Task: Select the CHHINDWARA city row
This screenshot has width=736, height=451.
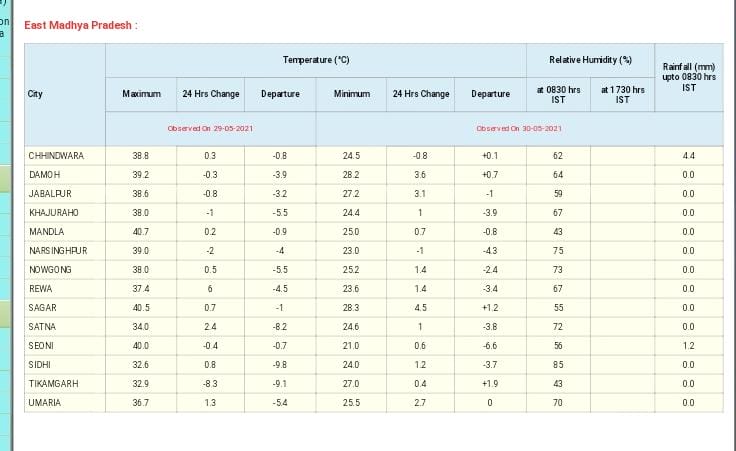Action: coord(56,156)
